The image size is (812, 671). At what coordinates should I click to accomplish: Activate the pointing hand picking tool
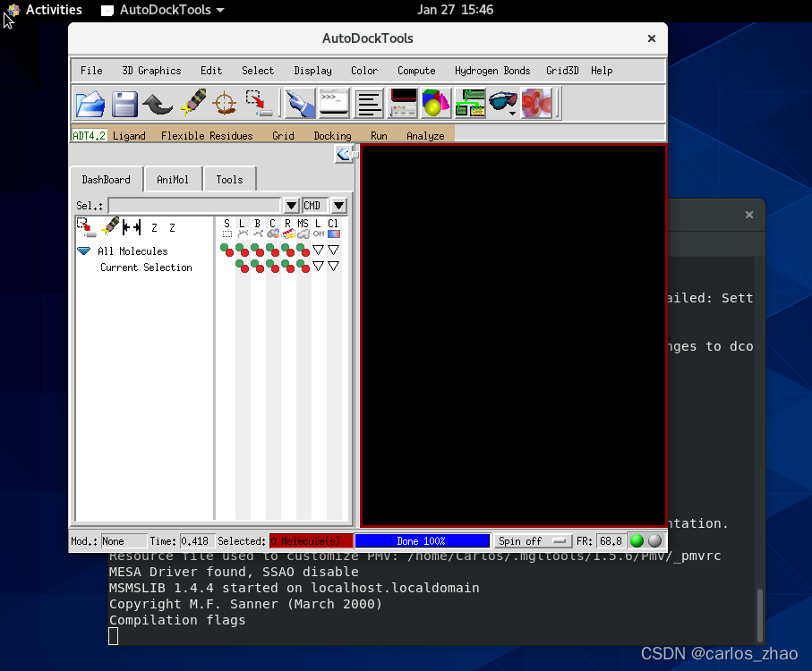300,103
